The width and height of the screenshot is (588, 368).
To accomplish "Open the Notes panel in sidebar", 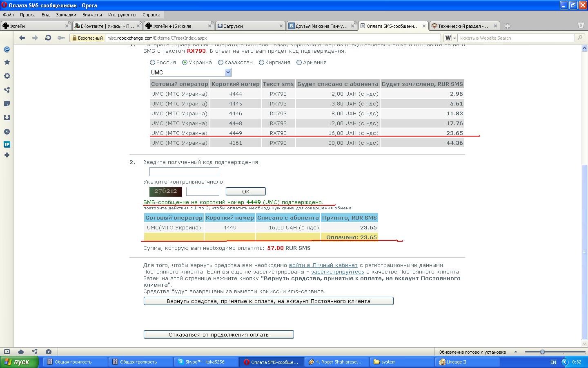I will tap(7, 104).
